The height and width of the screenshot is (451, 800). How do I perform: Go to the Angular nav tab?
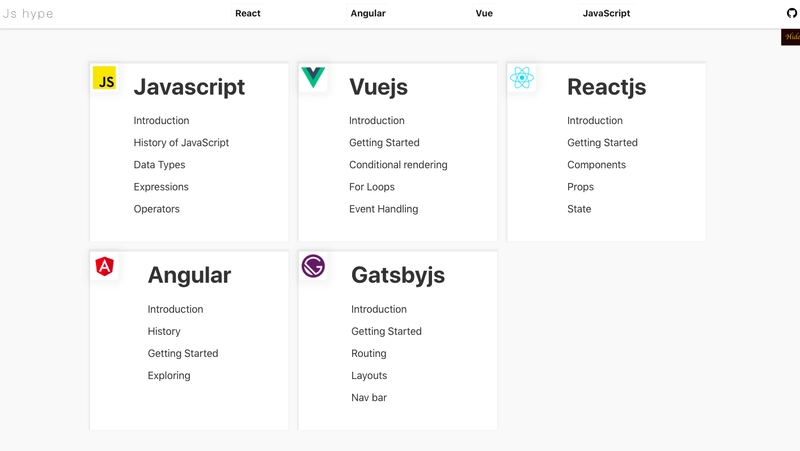[368, 13]
